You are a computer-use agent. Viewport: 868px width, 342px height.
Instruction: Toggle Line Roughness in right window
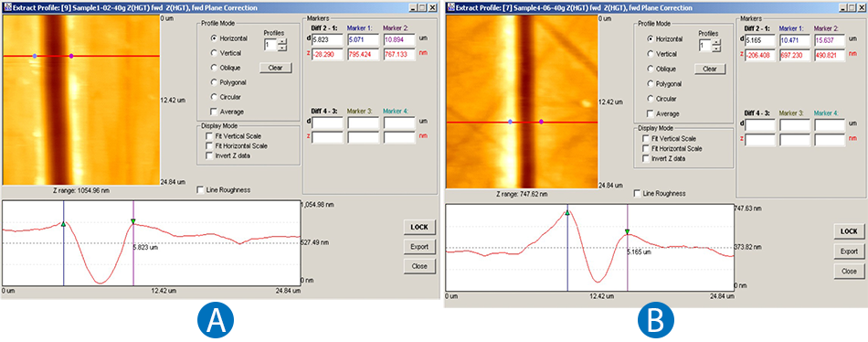[x=639, y=194]
